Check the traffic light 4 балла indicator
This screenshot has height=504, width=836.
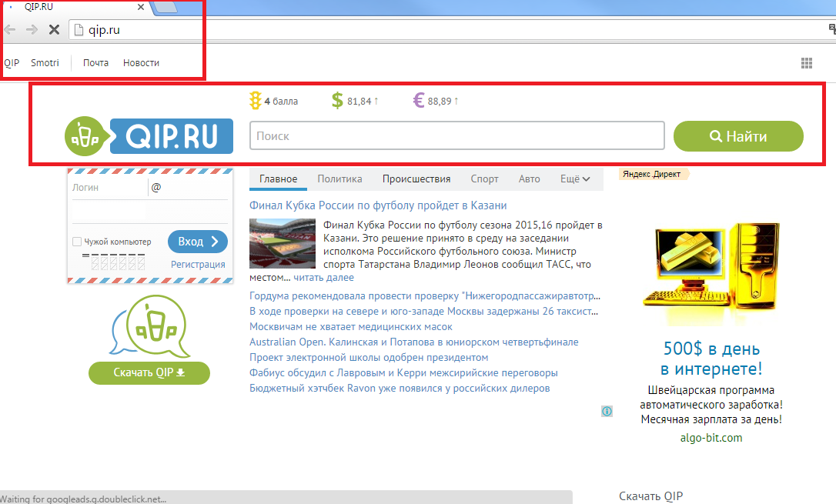click(x=273, y=101)
